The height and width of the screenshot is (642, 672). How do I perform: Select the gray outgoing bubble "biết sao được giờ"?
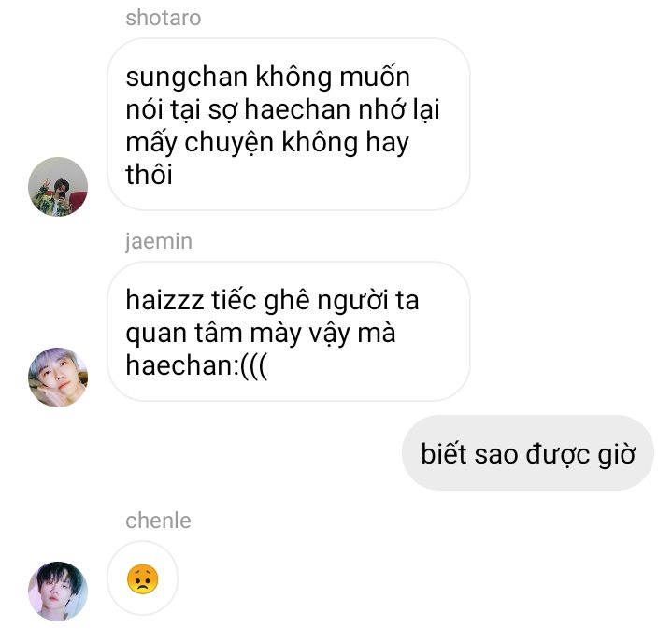528,452
